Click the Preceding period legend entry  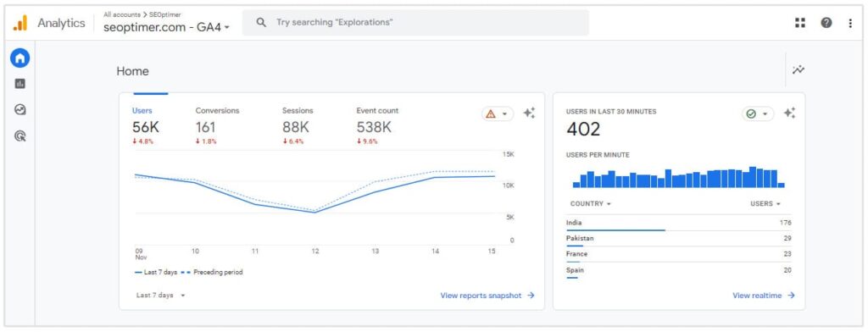(x=212, y=272)
